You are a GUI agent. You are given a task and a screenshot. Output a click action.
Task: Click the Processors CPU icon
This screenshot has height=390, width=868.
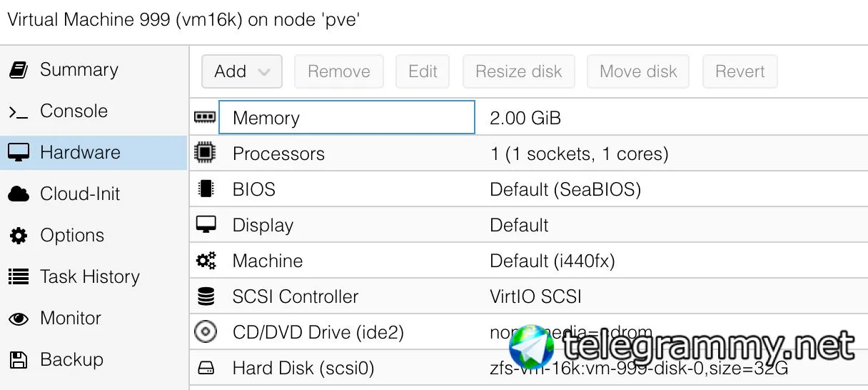coord(206,153)
